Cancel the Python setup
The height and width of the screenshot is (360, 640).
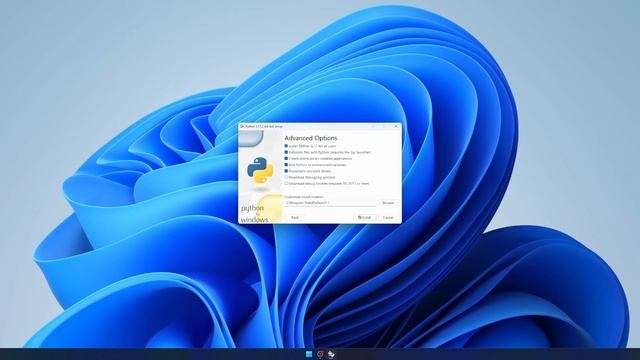click(388, 218)
